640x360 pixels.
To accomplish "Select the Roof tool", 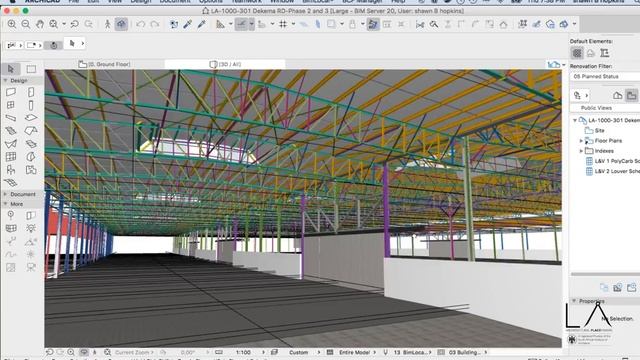I will [x=31, y=131].
